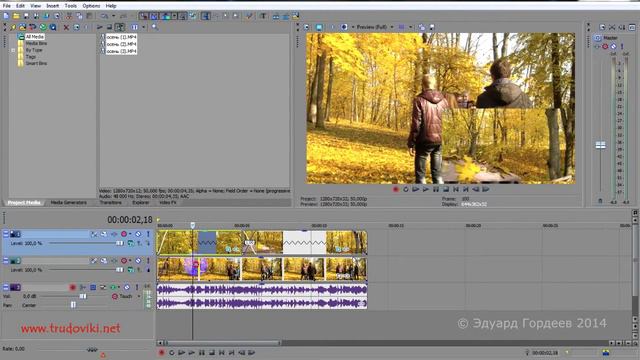
Task: Toggle Automatic Crossfades in the main toolbar
Action: (154, 16)
